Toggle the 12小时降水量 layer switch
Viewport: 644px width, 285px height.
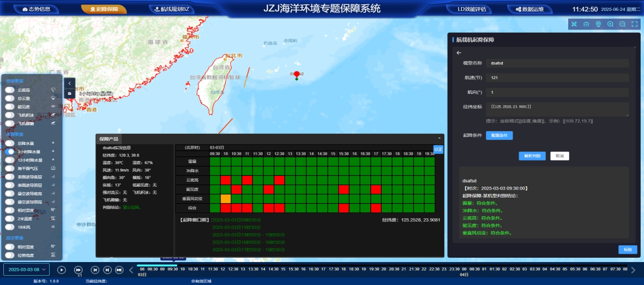pos(9,160)
